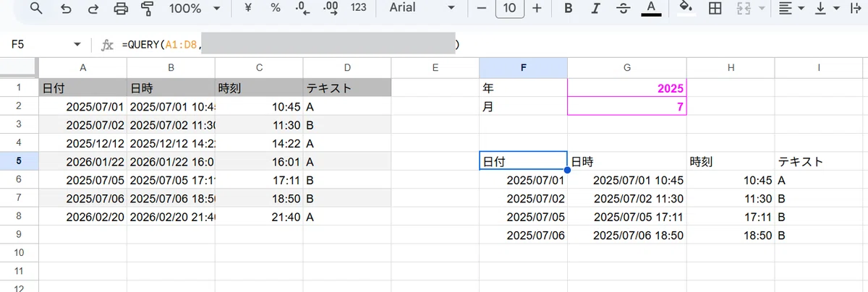Open the fill color picker
This screenshot has height=292, width=868.
[686, 9]
